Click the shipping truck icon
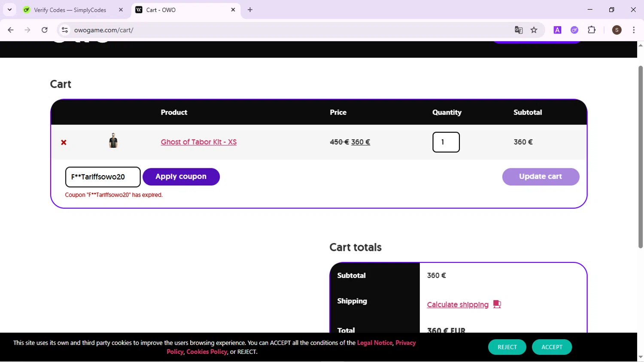 click(497, 304)
